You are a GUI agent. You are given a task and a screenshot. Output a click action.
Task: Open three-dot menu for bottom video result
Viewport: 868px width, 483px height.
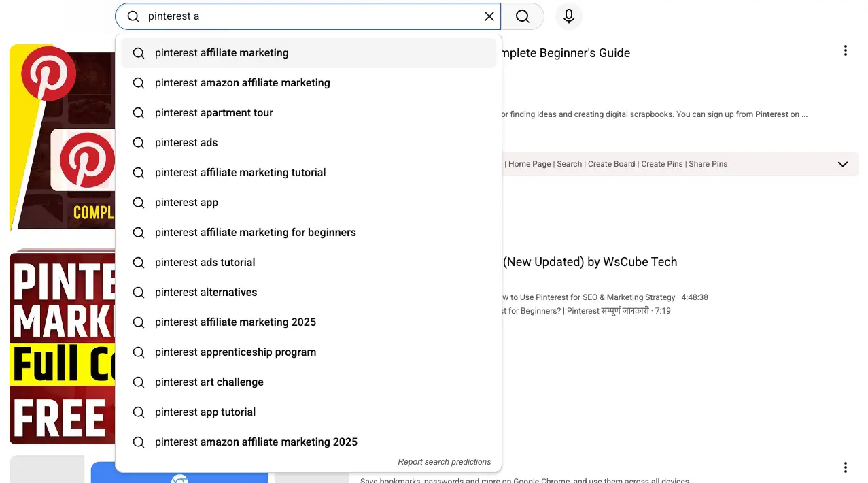click(845, 467)
